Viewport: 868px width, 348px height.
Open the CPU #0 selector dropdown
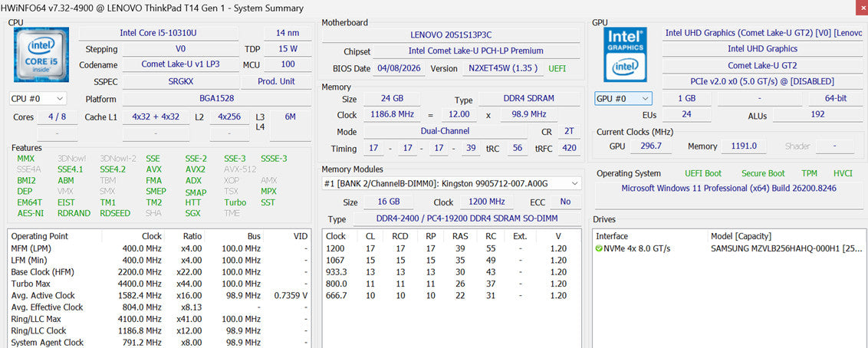pyautogui.click(x=38, y=99)
